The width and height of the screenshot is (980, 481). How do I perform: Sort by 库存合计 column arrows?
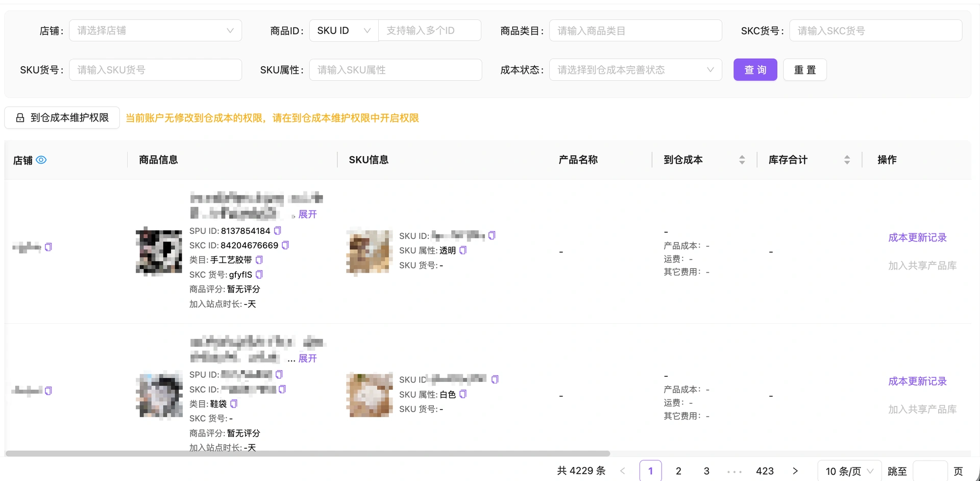[847, 160]
